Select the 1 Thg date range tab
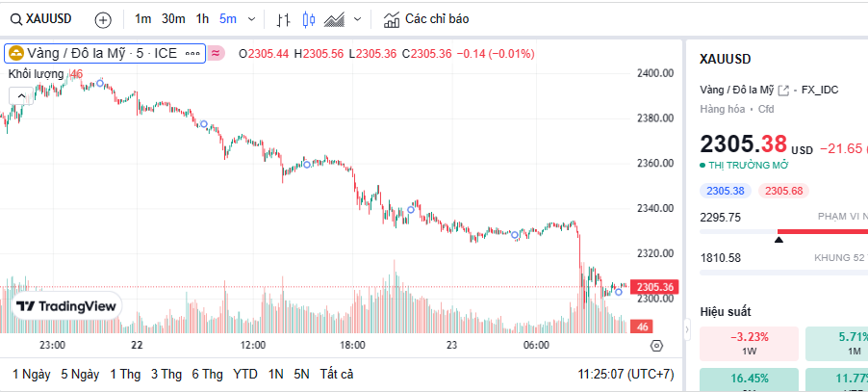Screen dimensions: 868x392 [125, 374]
